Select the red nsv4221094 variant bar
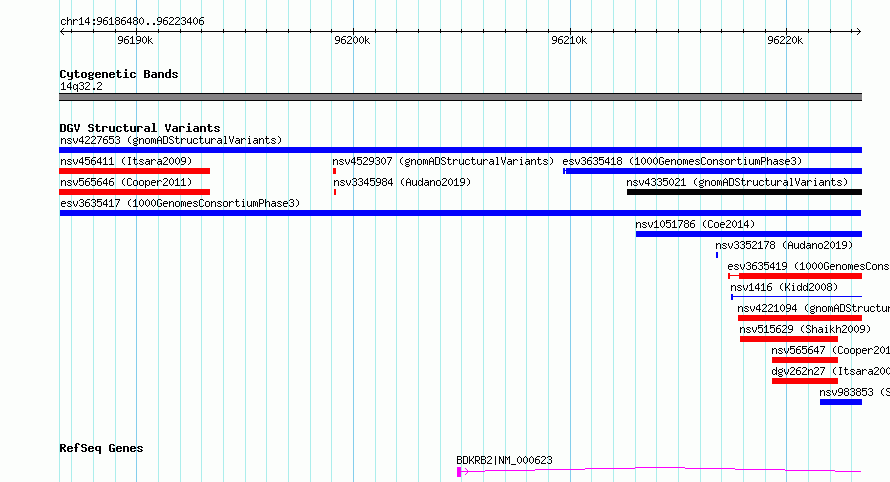 coord(800,318)
